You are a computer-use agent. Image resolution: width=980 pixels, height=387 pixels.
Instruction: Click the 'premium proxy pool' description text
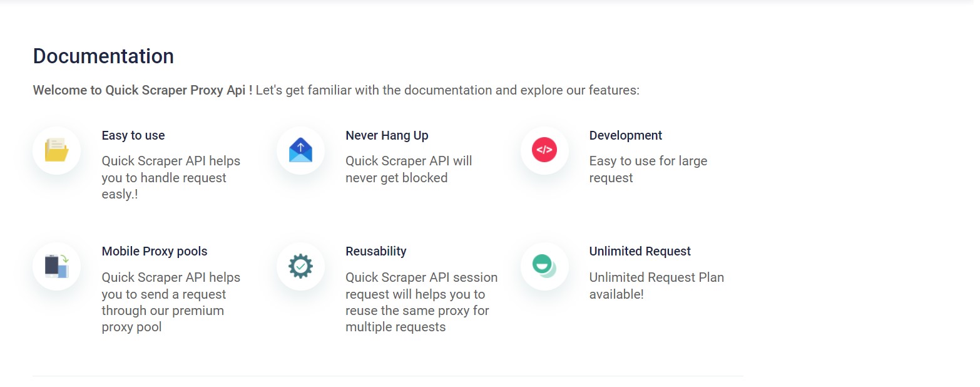click(x=163, y=319)
